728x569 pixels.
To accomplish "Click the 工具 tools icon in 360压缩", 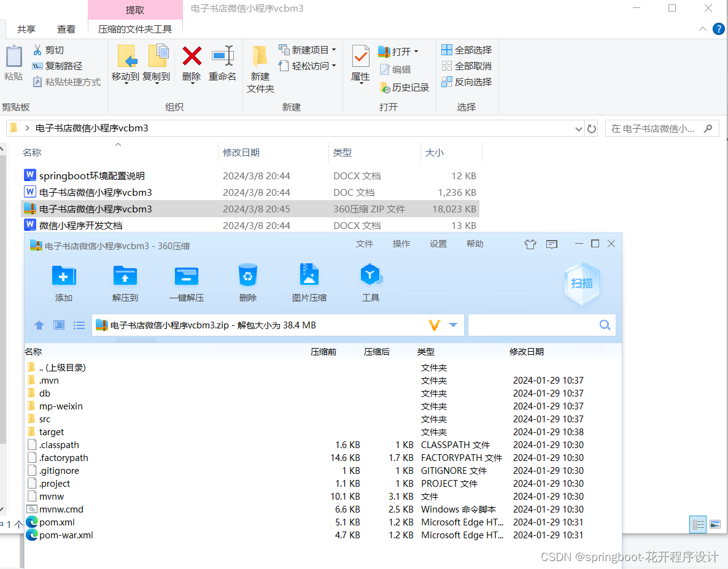I will pyautogui.click(x=370, y=282).
